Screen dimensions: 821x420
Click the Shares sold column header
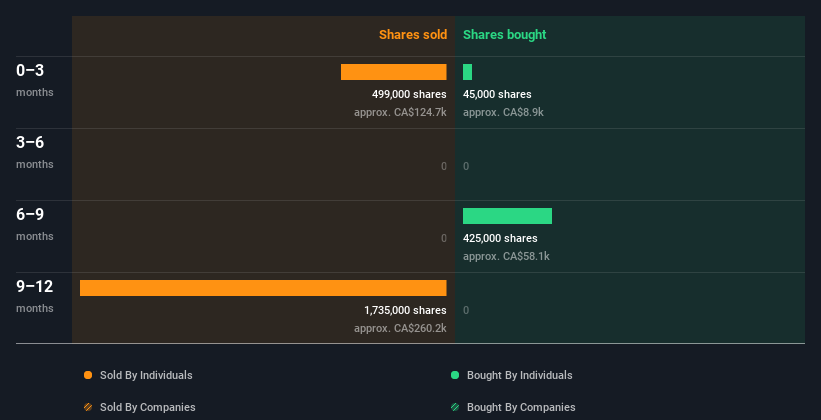coord(412,35)
